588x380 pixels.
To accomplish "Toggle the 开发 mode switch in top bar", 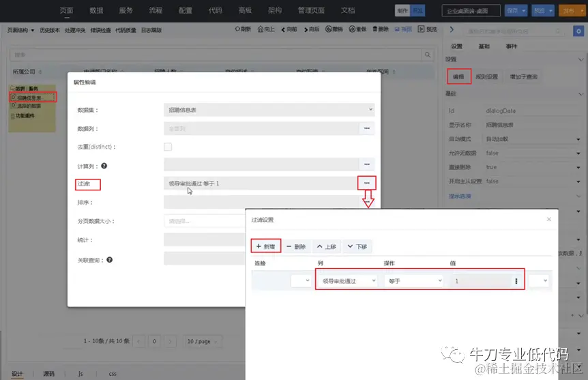I will click(x=417, y=10).
